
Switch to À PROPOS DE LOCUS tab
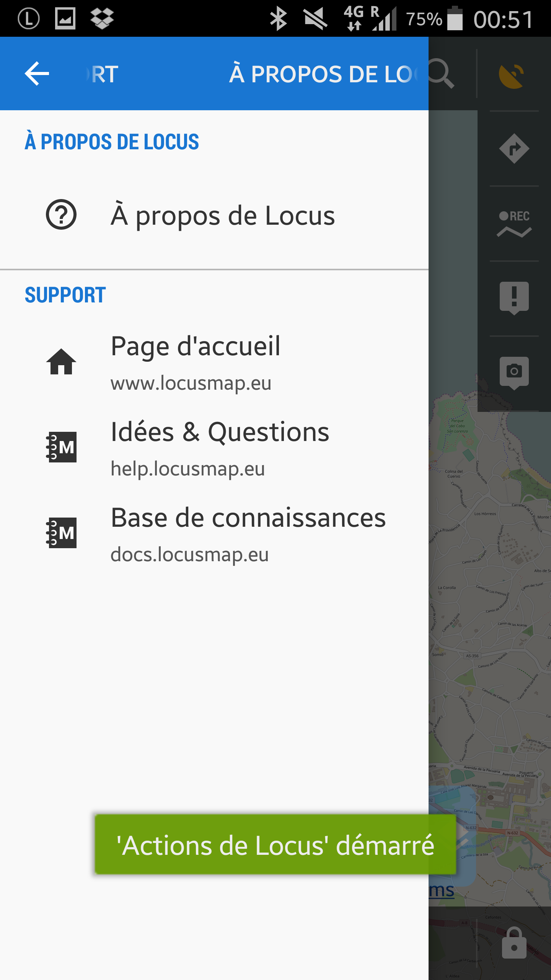click(x=323, y=74)
